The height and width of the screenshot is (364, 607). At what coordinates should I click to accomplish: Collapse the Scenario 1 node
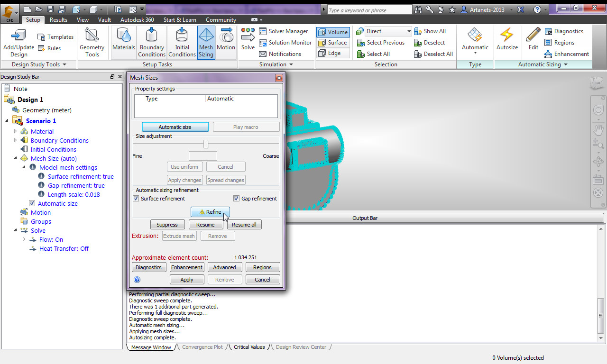[x=7, y=121]
